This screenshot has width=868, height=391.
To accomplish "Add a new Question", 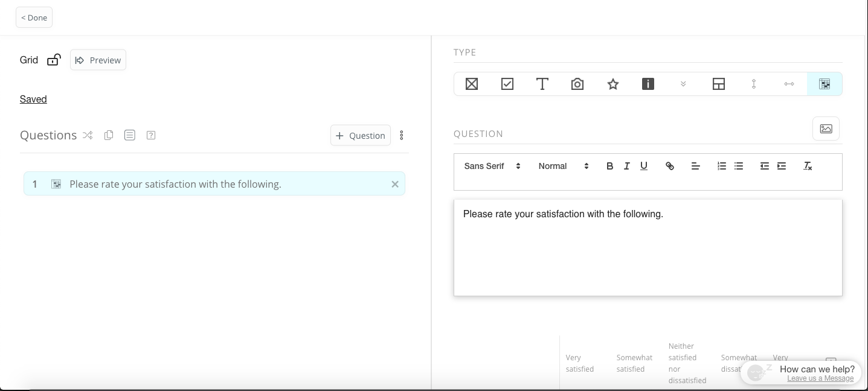I will [x=361, y=135].
